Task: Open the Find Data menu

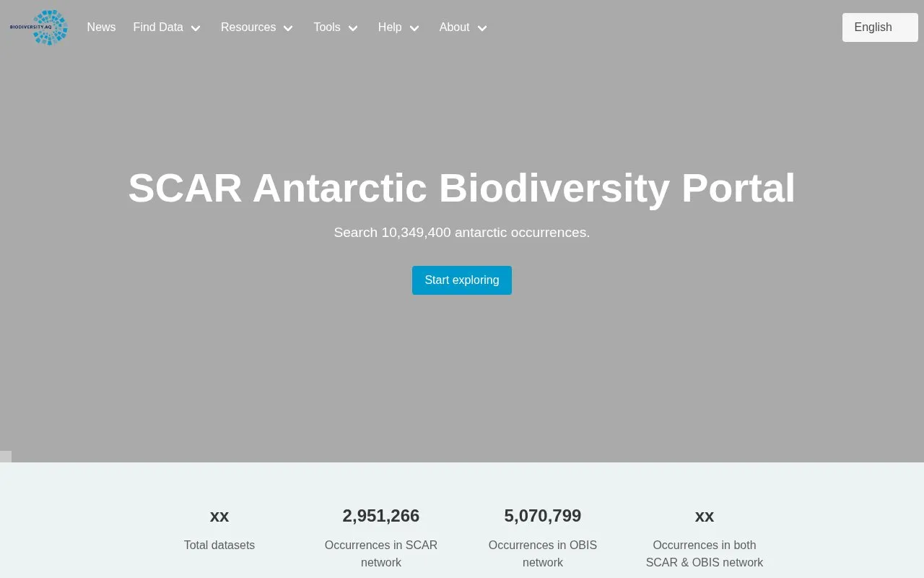Action: (x=158, y=27)
